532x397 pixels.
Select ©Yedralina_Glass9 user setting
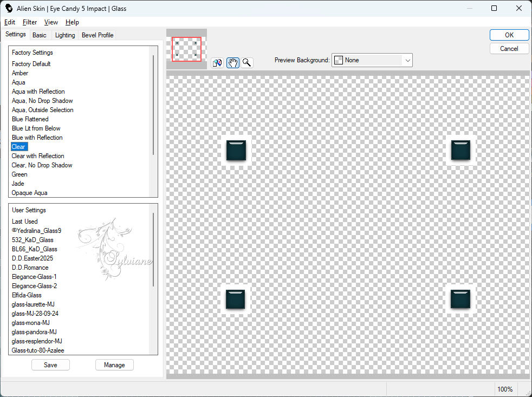[x=37, y=230]
